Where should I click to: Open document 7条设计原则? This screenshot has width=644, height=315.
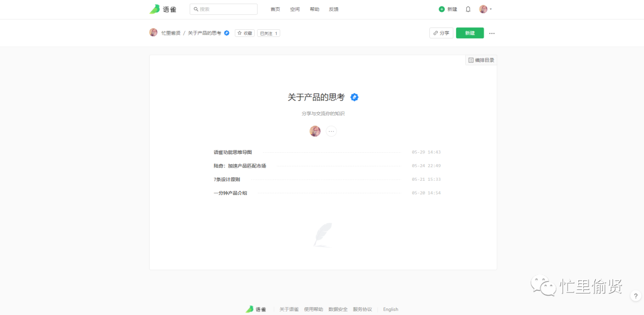pos(227,179)
